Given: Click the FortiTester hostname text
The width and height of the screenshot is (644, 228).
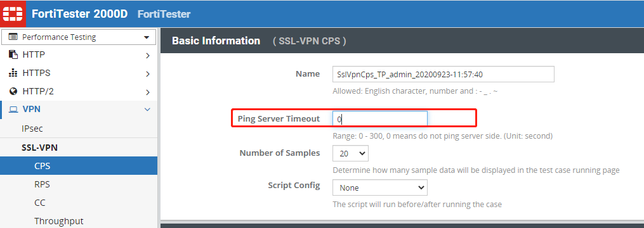Looking at the screenshot, I should (164, 14).
